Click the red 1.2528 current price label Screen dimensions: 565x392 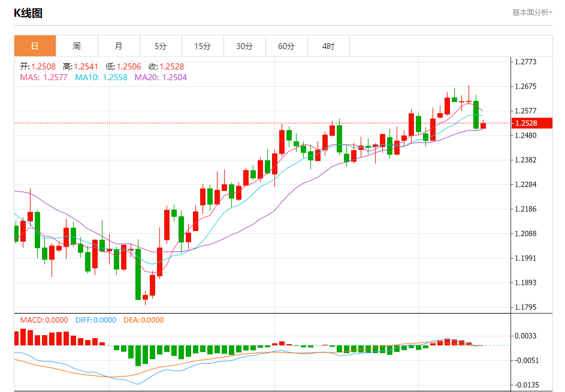click(532, 123)
